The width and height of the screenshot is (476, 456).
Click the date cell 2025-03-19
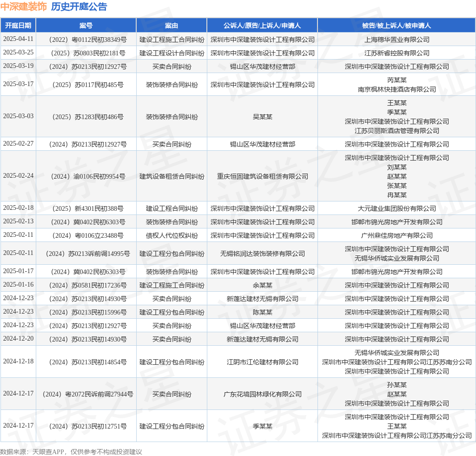click(x=18, y=66)
